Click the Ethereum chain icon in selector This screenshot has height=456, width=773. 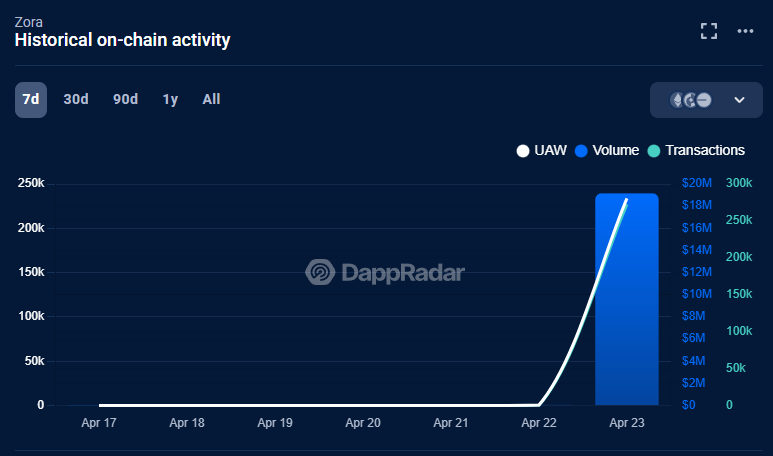(x=676, y=100)
